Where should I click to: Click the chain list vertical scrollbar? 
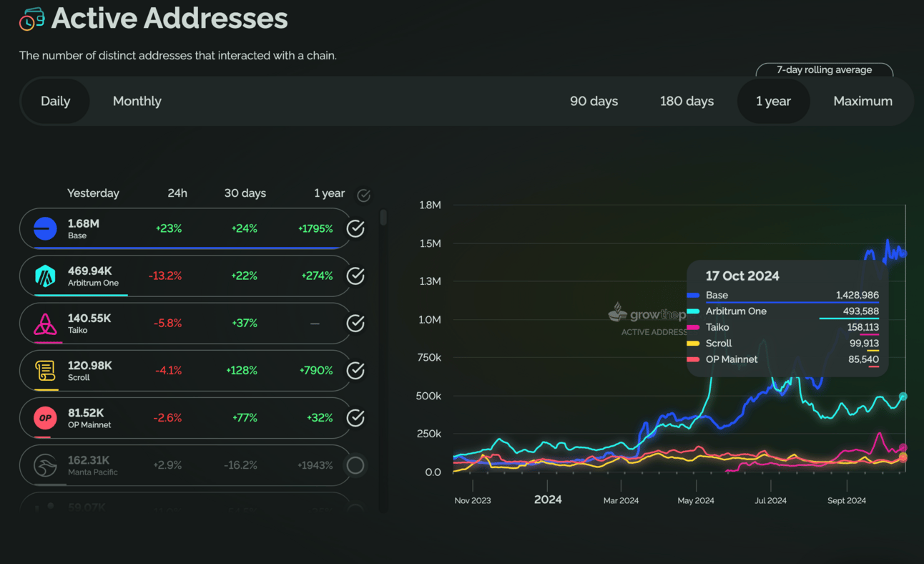pyautogui.click(x=383, y=218)
